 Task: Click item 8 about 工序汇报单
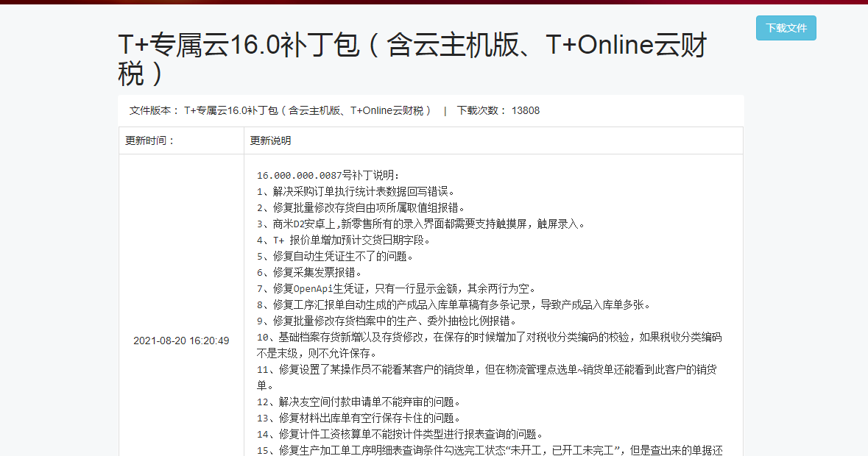tap(454, 304)
